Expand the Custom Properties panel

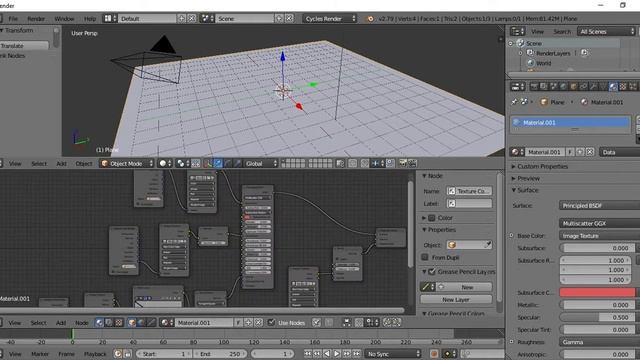click(x=542, y=166)
